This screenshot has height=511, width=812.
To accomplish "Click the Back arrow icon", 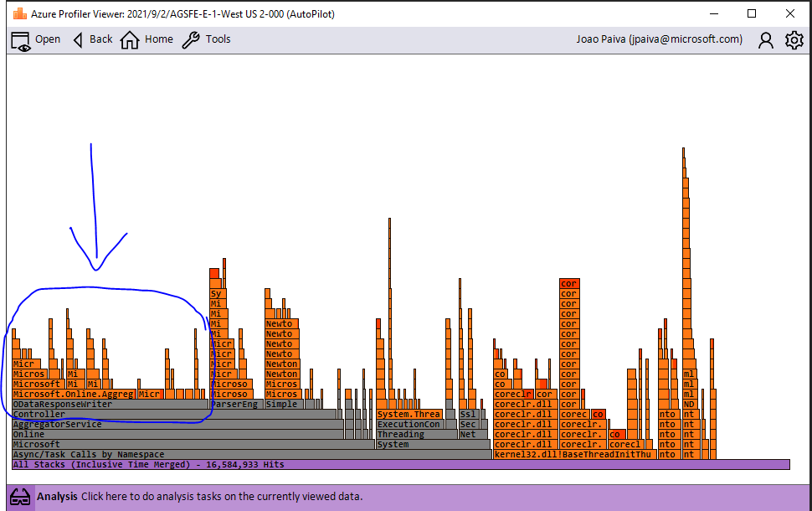I will click(78, 40).
